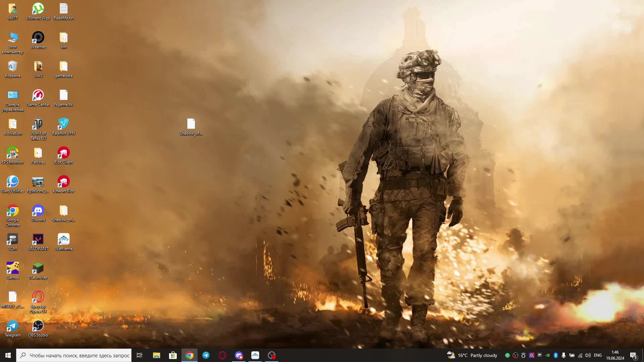Viewport: 644px width, 362px height.
Task: Switch the ENG input language indicator
Action: [598, 355]
